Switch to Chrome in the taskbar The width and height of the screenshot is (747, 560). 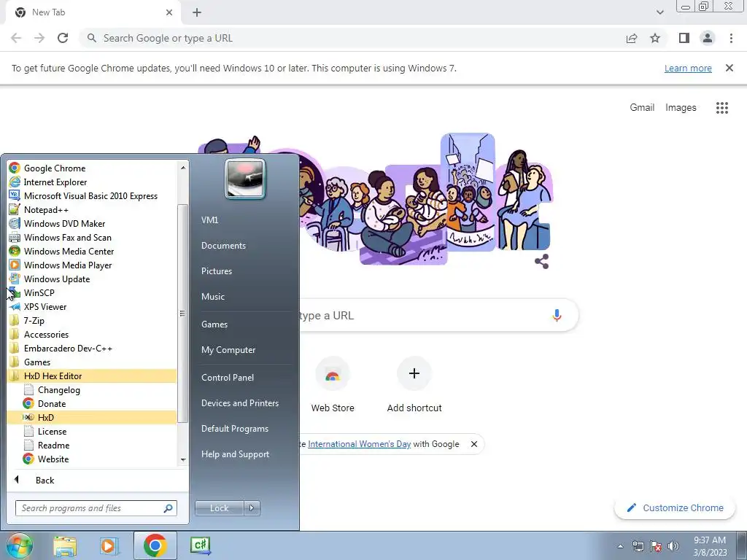pyautogui.click(x=155, y=545)
